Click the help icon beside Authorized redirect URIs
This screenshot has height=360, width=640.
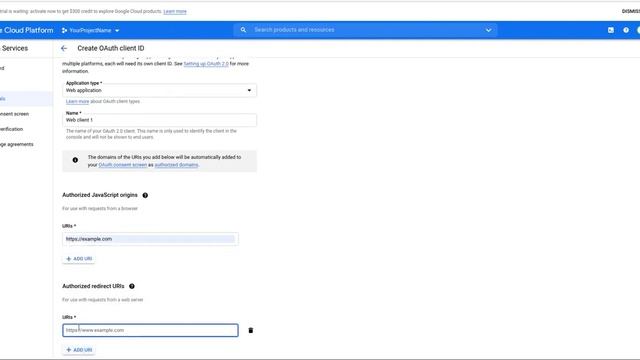click(132, 286)
